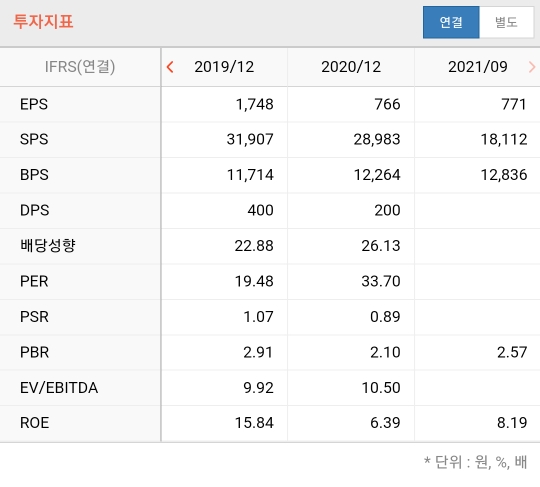Click the EV/EBITDA row label

(x=59, y=388)
